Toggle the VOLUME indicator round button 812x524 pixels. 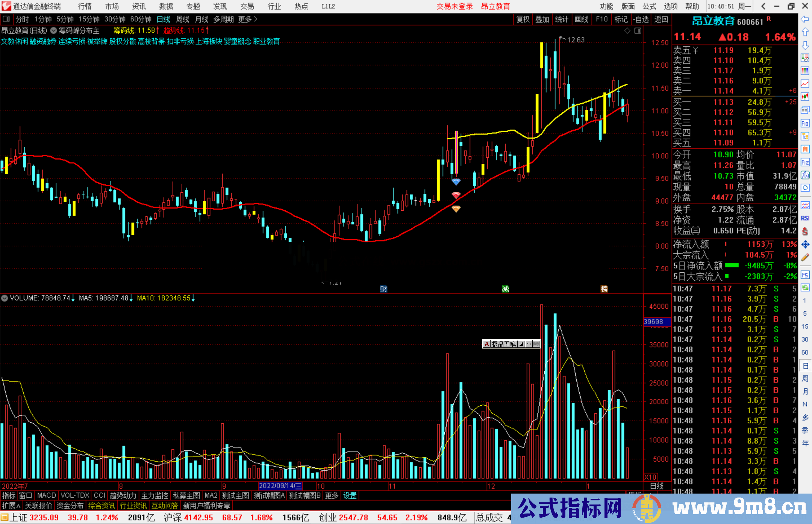(5, 298)
